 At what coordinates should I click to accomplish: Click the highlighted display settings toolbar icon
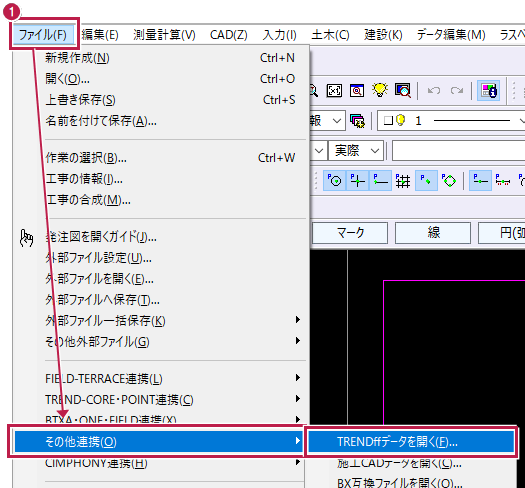(x=489, y=90)
